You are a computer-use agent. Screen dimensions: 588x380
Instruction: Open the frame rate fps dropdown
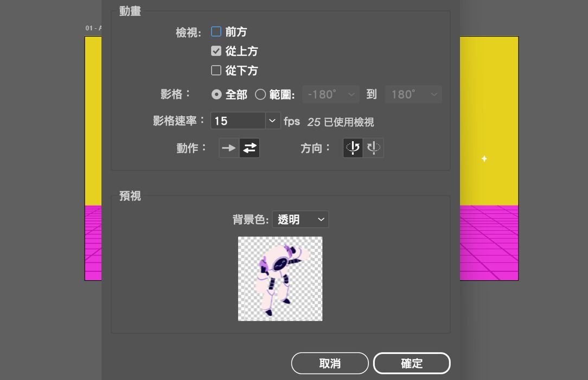[x=272, y=121]
